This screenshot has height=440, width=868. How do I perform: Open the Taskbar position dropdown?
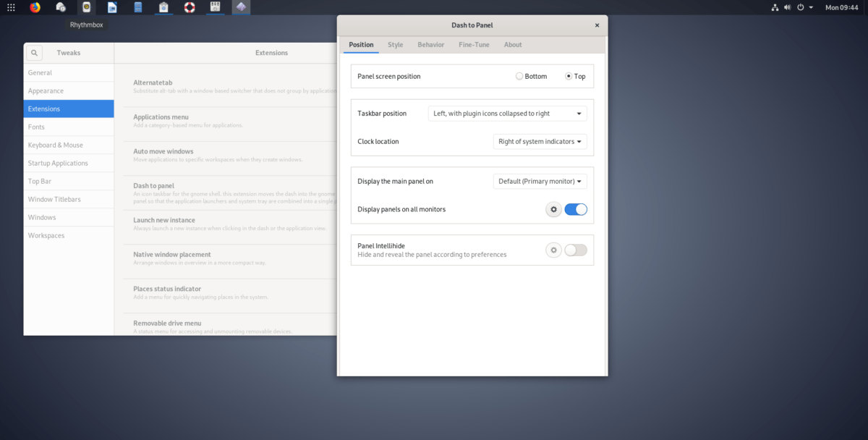507,113
